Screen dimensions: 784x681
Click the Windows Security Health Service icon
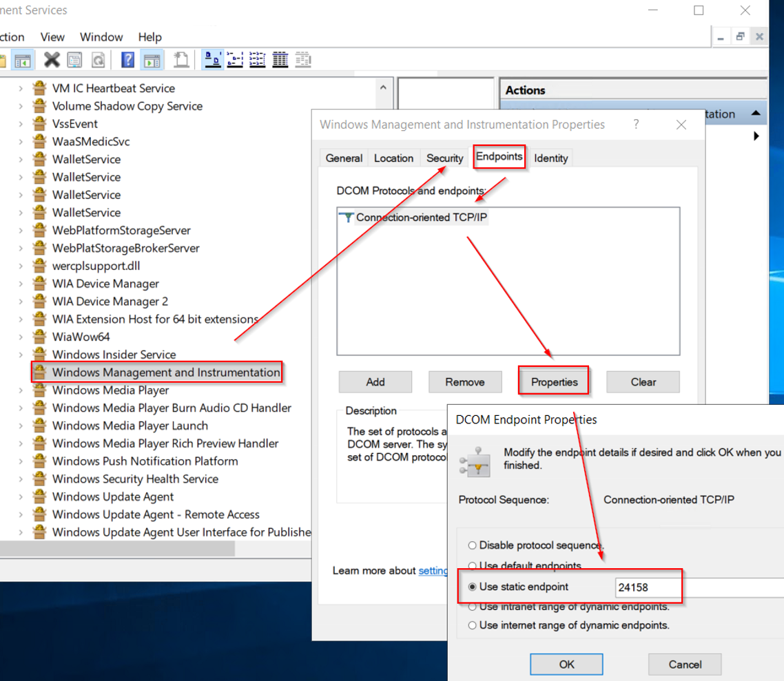pos(39,478)
